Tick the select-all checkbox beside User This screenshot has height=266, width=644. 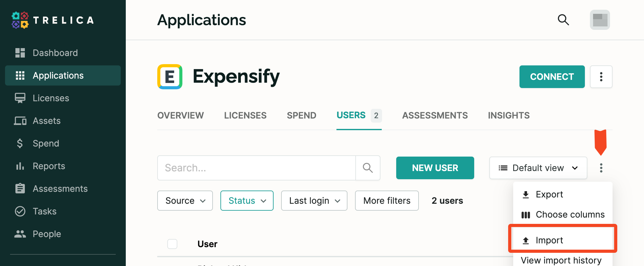(x=172, y=244)
